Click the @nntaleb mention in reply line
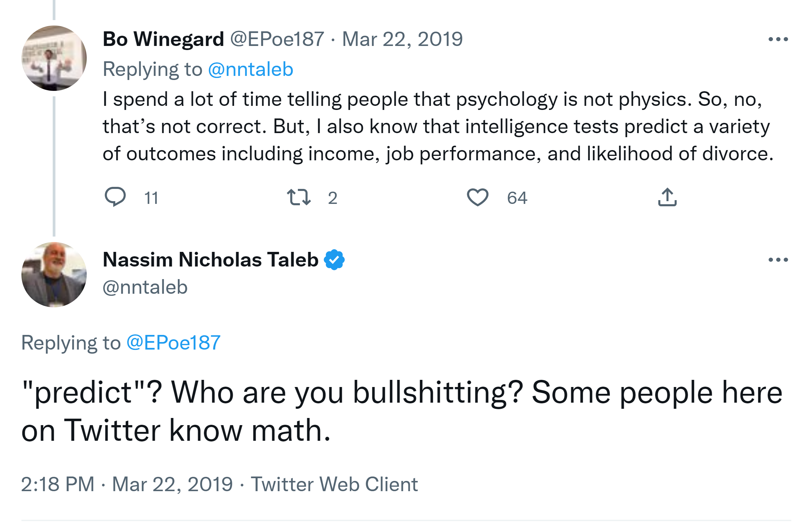 point(250,69)
